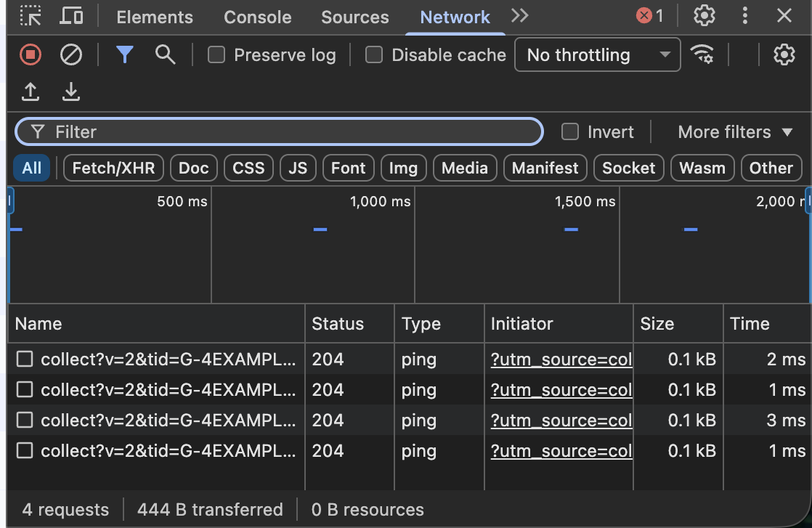
Task: Open the three-dot customize DevTools menu
Action: [x=744, y=15]
